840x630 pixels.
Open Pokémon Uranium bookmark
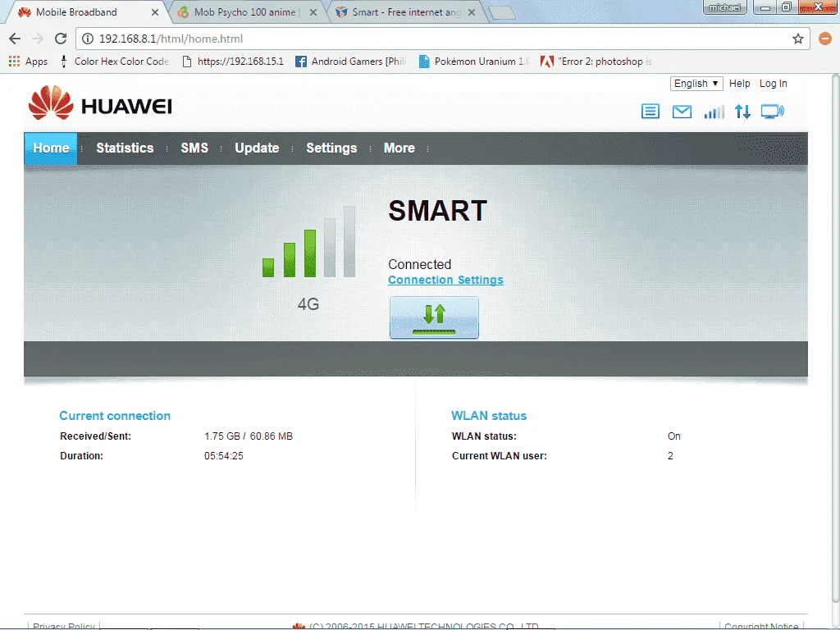tap(475, 62)
